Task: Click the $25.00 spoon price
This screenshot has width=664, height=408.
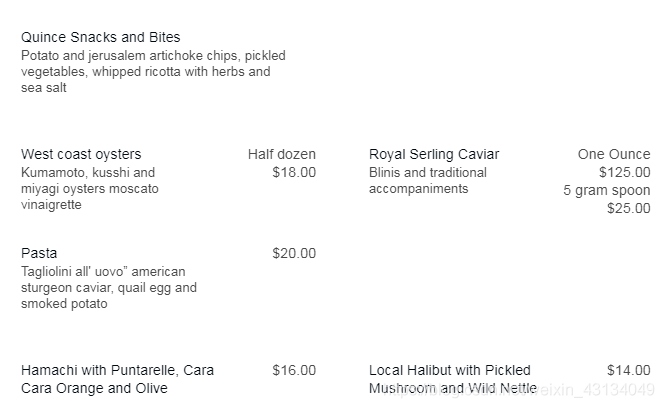Action: [x=628, y=208]
